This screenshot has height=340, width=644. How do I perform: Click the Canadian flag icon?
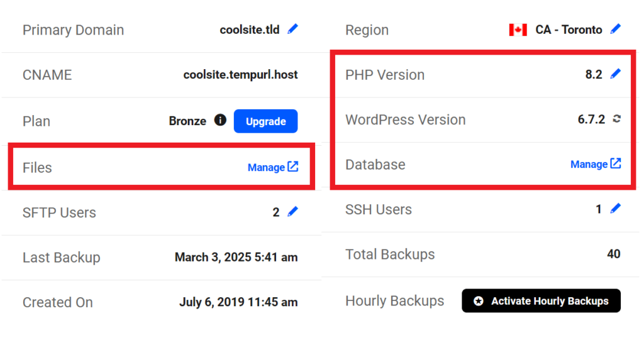[x=518, y=30]
